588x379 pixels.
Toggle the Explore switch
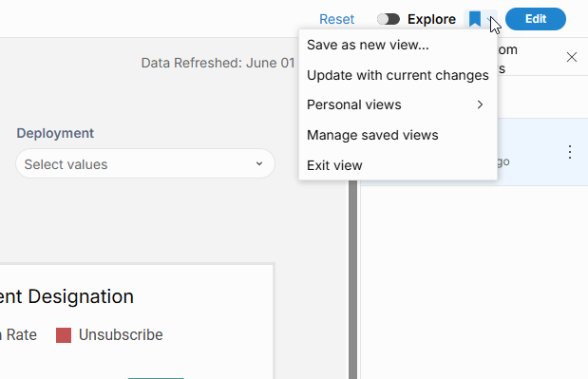pos(389,19)
